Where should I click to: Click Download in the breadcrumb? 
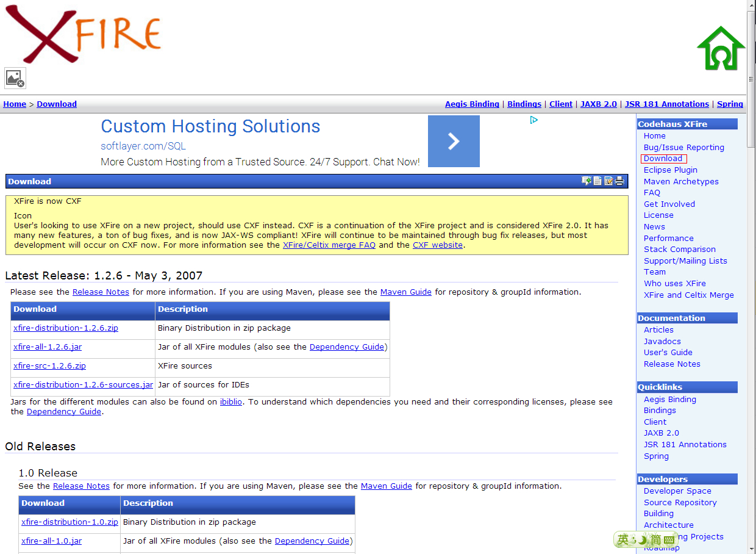57,104
